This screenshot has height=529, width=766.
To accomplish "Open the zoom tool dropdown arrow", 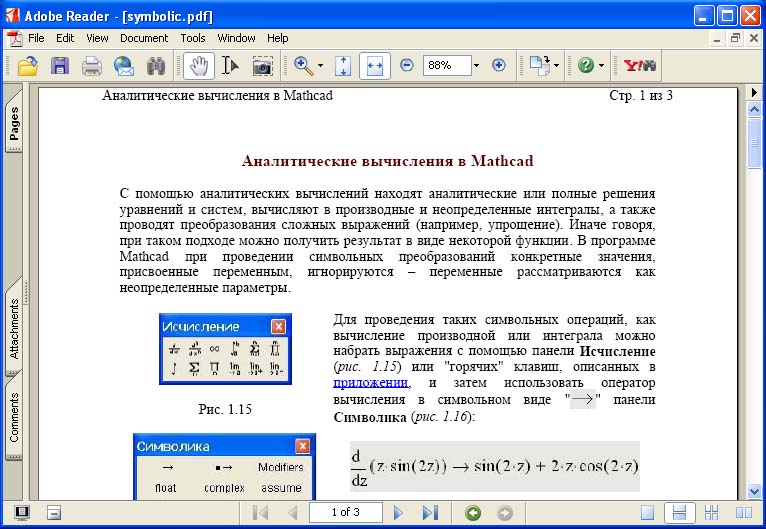I will (x=320, y=65).
